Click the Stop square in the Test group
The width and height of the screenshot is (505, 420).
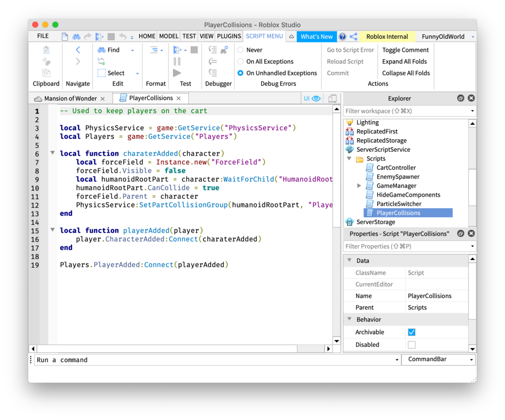[x=194, y=50]
